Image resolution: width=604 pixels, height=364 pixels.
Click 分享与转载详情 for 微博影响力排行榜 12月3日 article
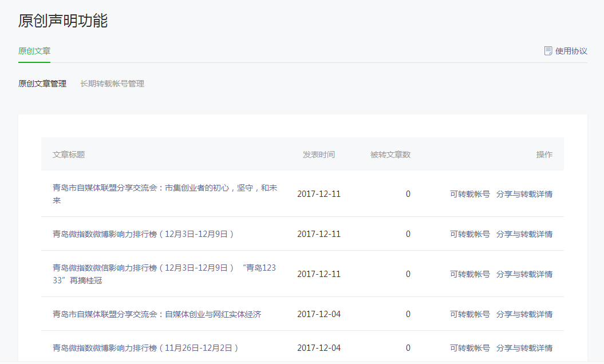tap(524, 234)
